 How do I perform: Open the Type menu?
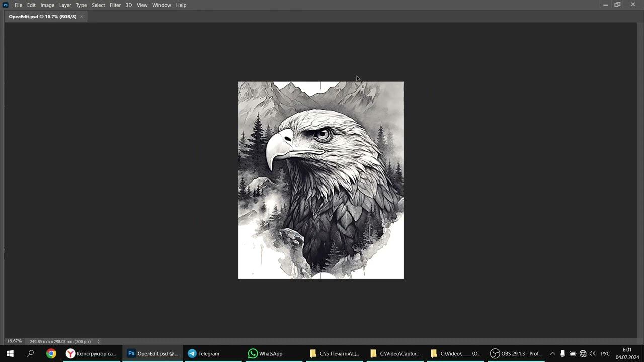click(82, 5)
